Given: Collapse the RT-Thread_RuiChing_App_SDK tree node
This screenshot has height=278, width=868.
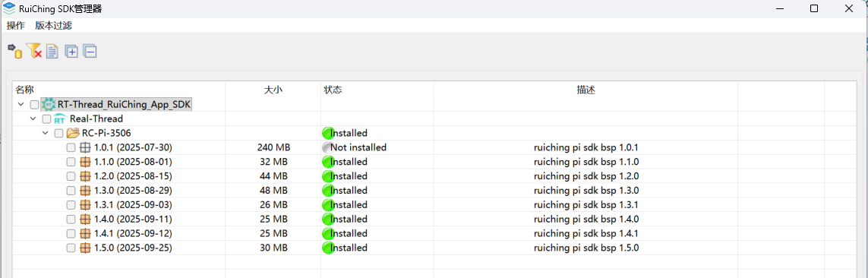Looking at the screenshot, I should (21, 104).
